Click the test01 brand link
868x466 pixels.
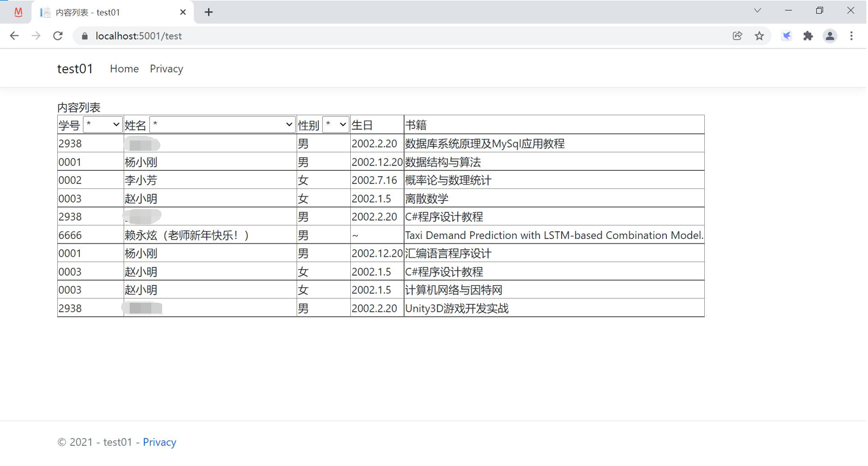75,69
